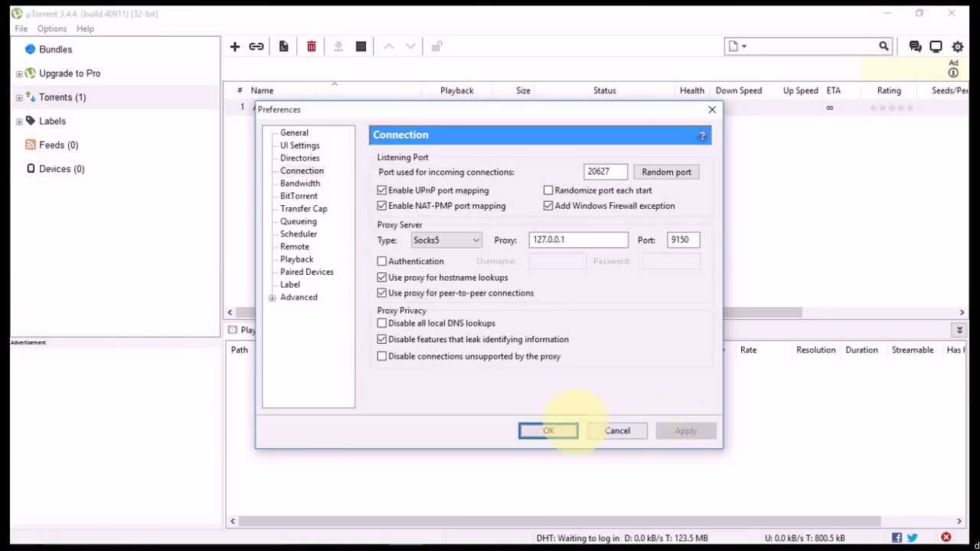Click the OK button
The width and height of the screenshot is (980, 551).
click(548, 431)
